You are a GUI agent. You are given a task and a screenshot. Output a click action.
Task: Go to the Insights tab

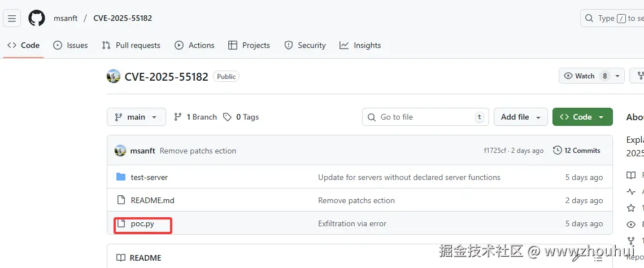[x=360, y=45]
